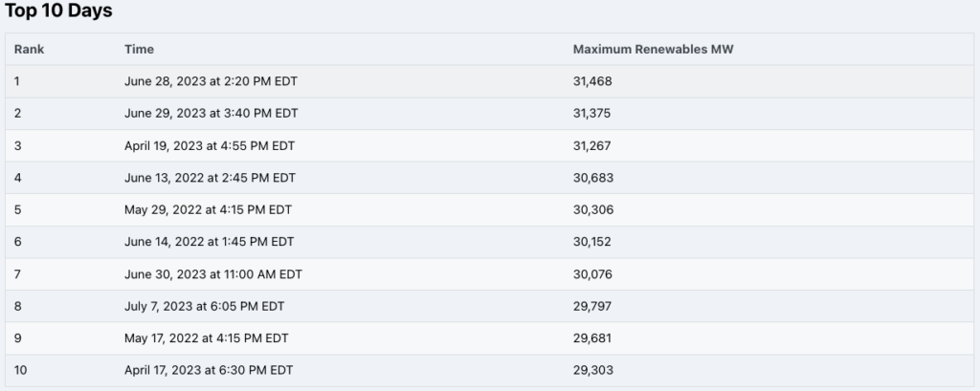Select the 30,683 value cell
This screenshot has width=980, height=391.
click(593, 178)
